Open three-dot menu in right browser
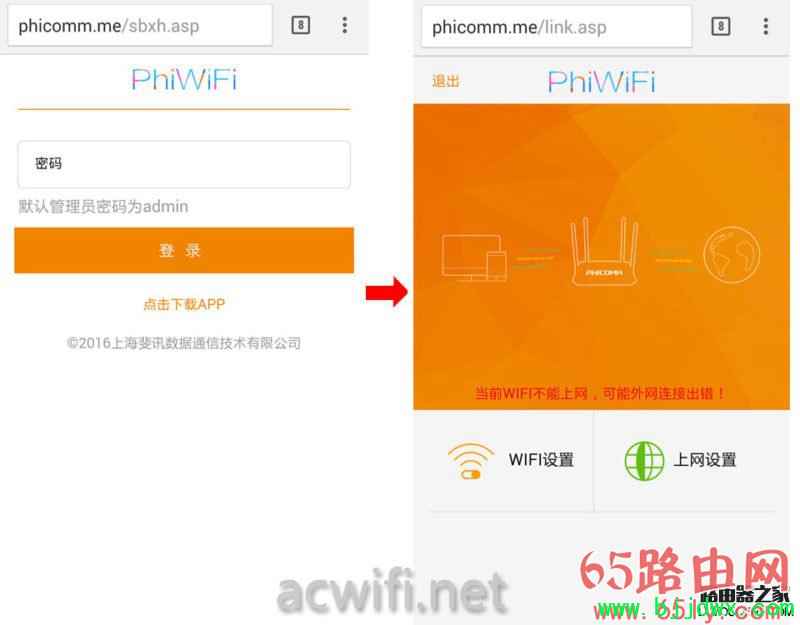This screenshot has width=800, height=625. click(765, 27)
